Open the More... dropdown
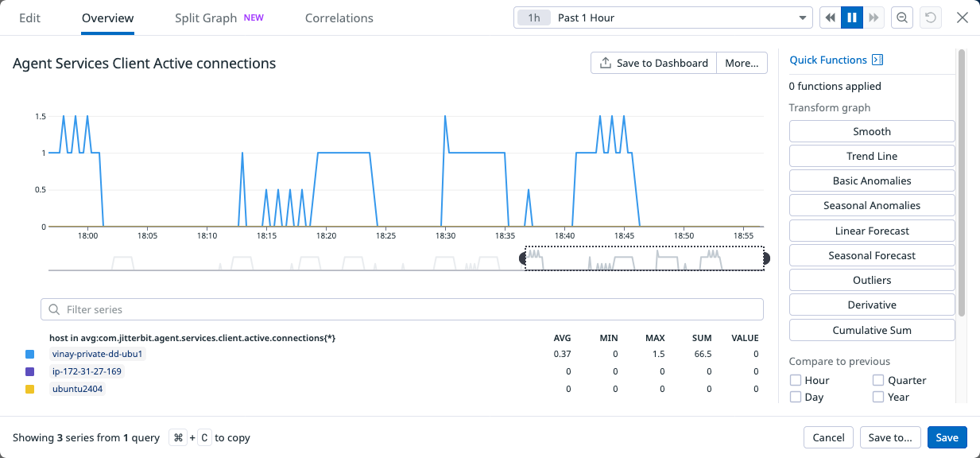Viewport: 980px width, 458px height. coord(741,63)
